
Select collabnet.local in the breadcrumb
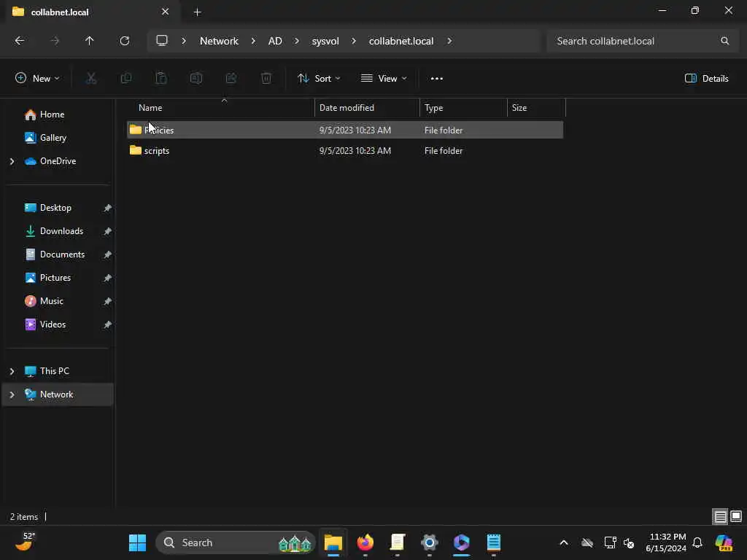coord(401,41)
